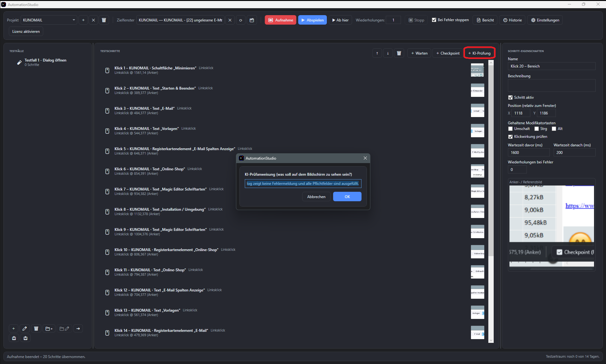Close the AutomationStudio dialog with X
The image size is (606, 364).
[x=365, y=158]
